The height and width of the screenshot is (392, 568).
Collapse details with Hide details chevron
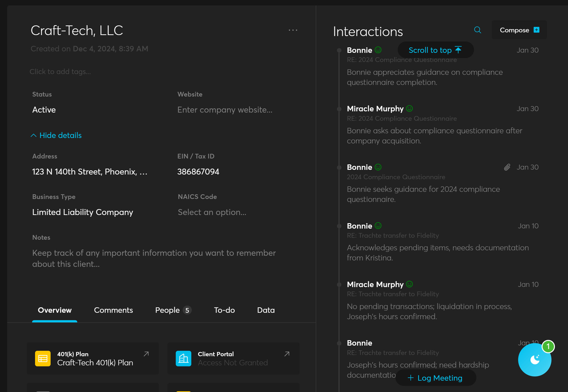click(34, 135)
